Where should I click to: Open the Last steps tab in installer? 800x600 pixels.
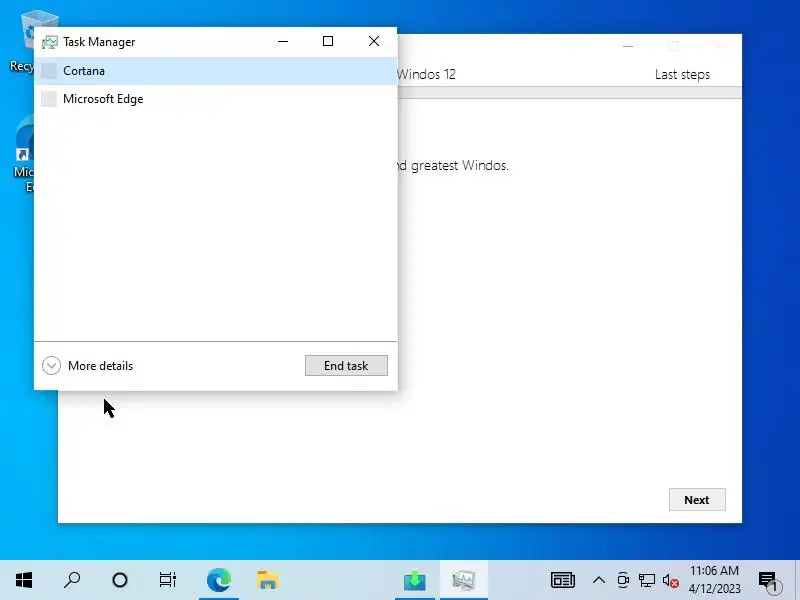(x=682, y=74)
